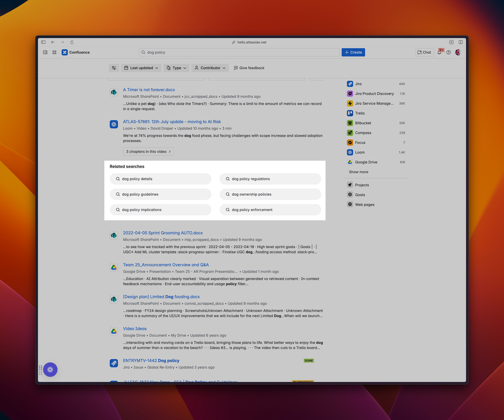Click the Jira icon beside ENTRYMTV-1442
Viewport: 504px width, 420px height.
click(114, 363)
